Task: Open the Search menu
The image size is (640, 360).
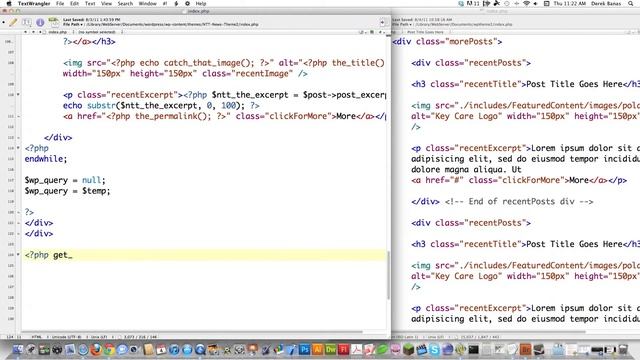Action: pos(125,3)
